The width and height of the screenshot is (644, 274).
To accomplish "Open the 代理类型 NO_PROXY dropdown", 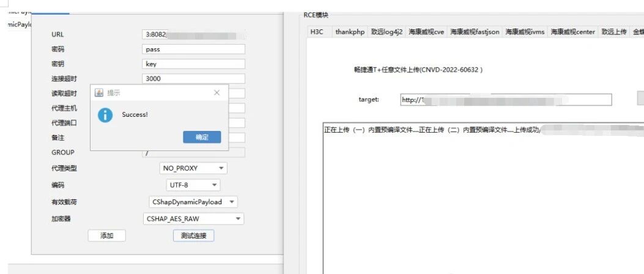I will pyautogui.click(x=193, y=168).
